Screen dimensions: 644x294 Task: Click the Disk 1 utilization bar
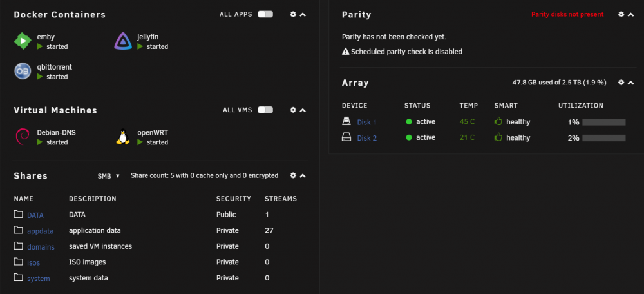click(604, 122)
